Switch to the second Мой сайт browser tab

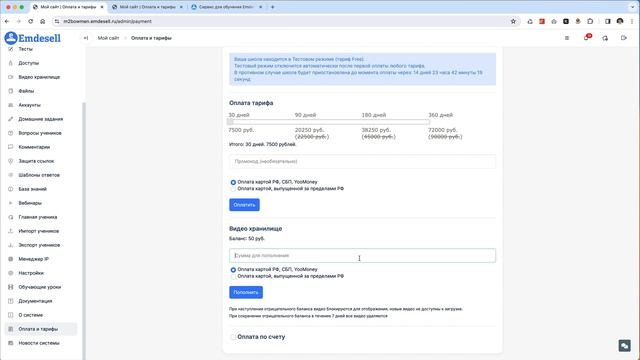click(x=147, y=7)
